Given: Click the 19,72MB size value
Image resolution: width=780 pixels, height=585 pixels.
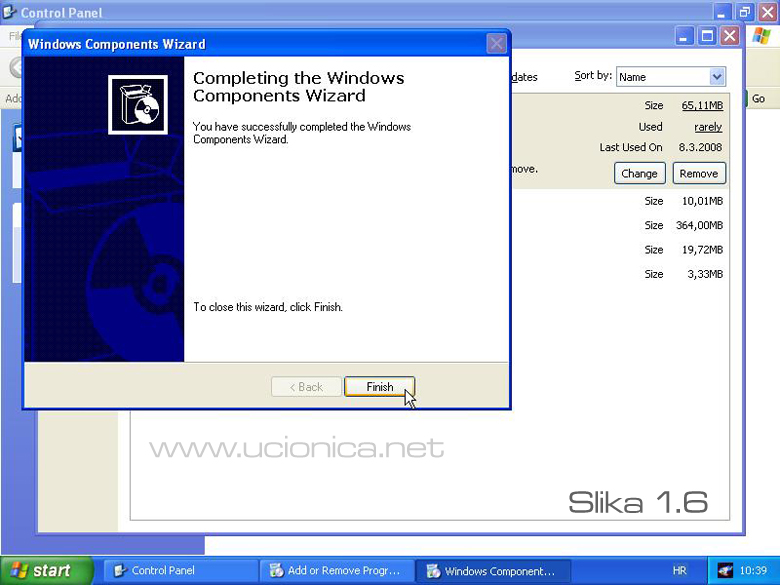Looking at the screenshot, I should (x=702, y=250).
